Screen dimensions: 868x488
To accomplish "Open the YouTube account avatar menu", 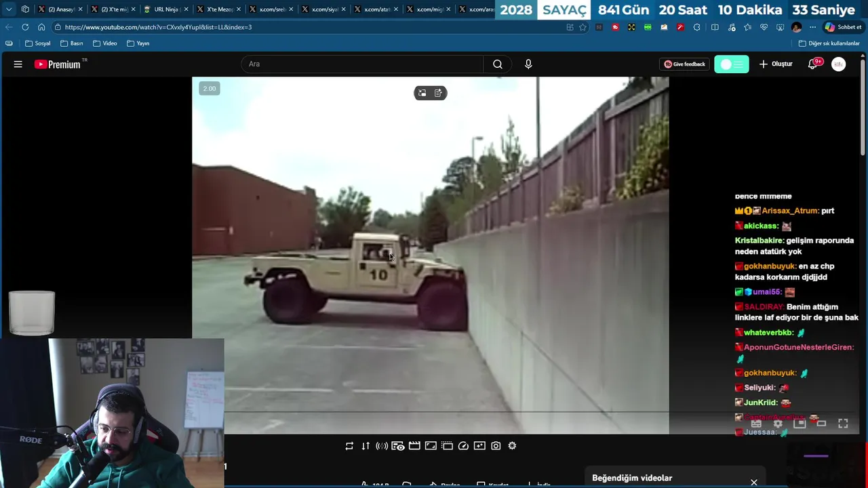I will point(839,64).
